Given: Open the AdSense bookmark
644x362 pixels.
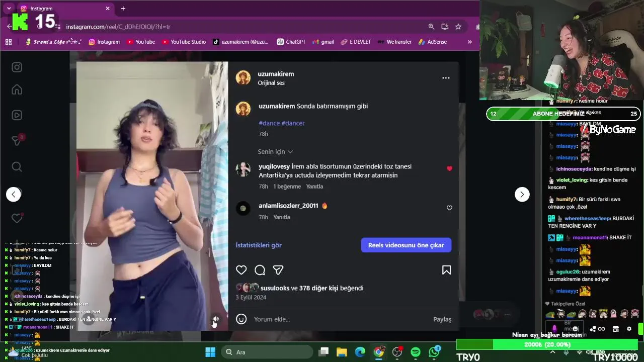Looking at the screenshot, I should [433, 42].
